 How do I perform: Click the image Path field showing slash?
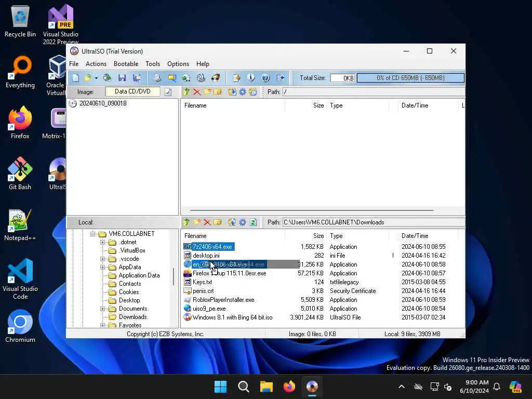coord(373,92)
